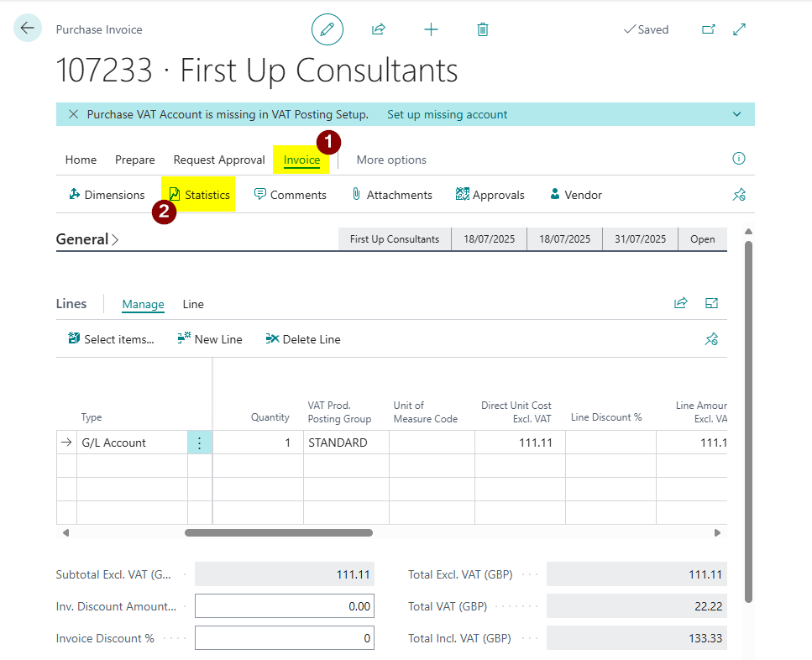812x660 pixels.
Task: Dismiss the VAT account notification
Action: tap(73, 114)
